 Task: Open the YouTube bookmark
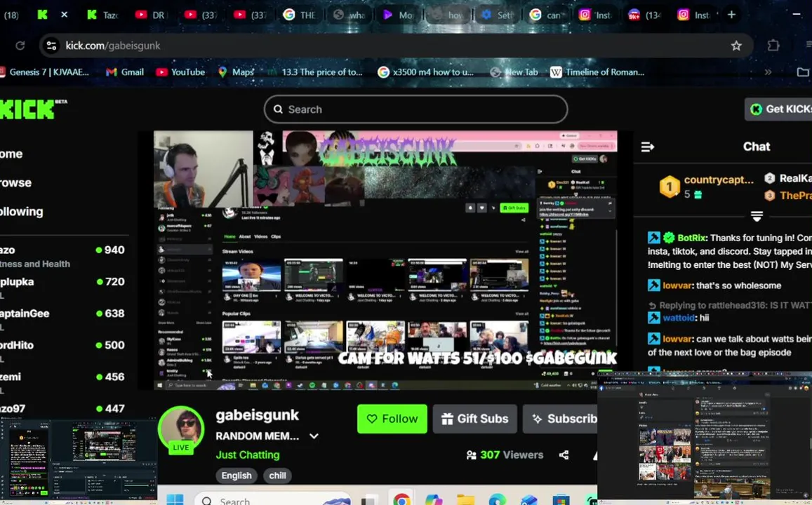click(x=181, y=72)
